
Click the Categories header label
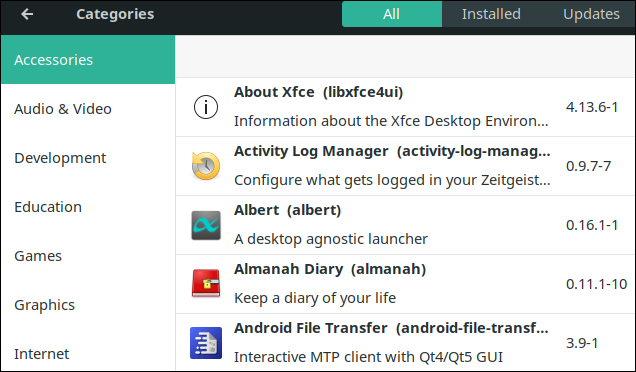[x=115, y=14]
